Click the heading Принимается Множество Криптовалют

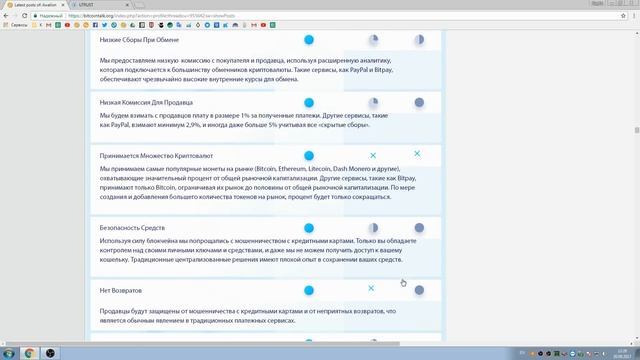[x=156, y=156]
